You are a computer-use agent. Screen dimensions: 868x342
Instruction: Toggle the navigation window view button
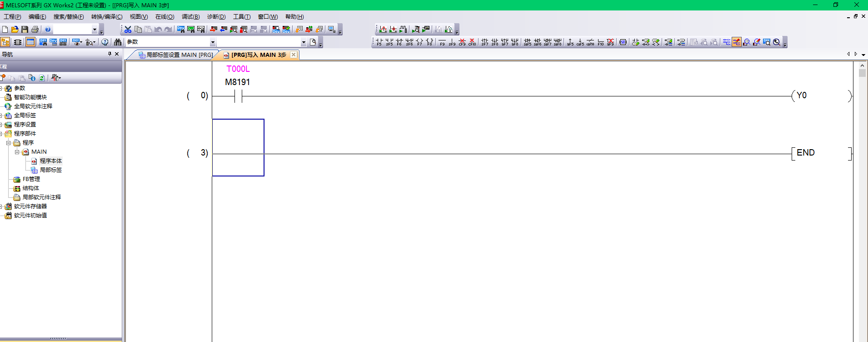point(5,42)
